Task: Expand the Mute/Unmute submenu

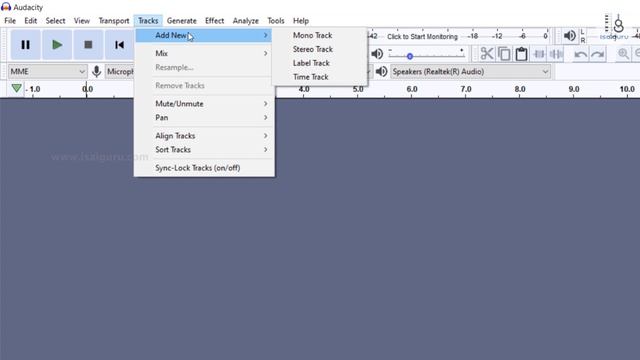Action: (x=204, y=104)
